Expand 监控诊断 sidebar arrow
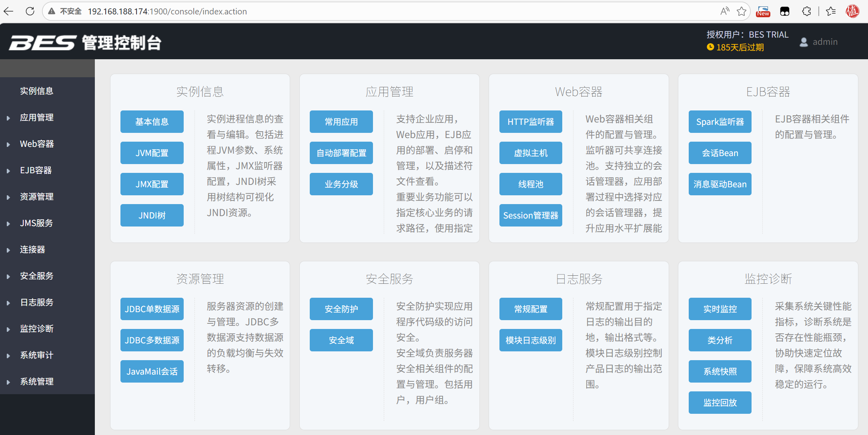 coord(8,329)
